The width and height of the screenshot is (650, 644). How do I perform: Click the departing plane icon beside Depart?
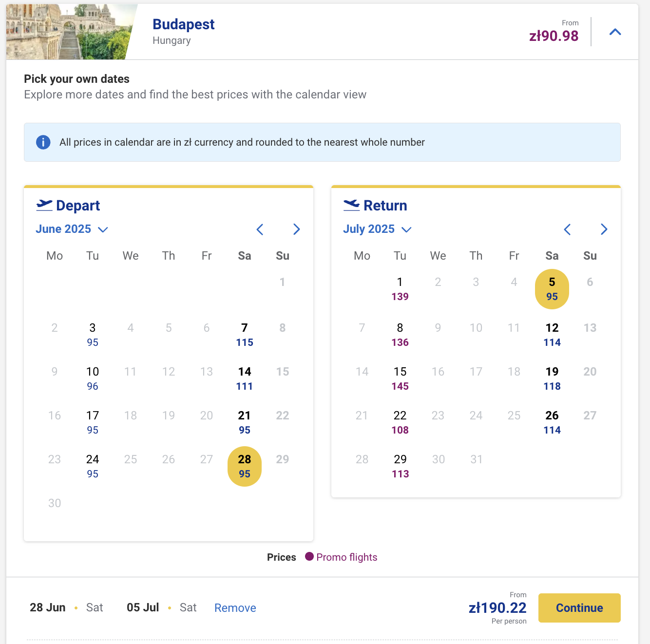[x=44, y=205]
